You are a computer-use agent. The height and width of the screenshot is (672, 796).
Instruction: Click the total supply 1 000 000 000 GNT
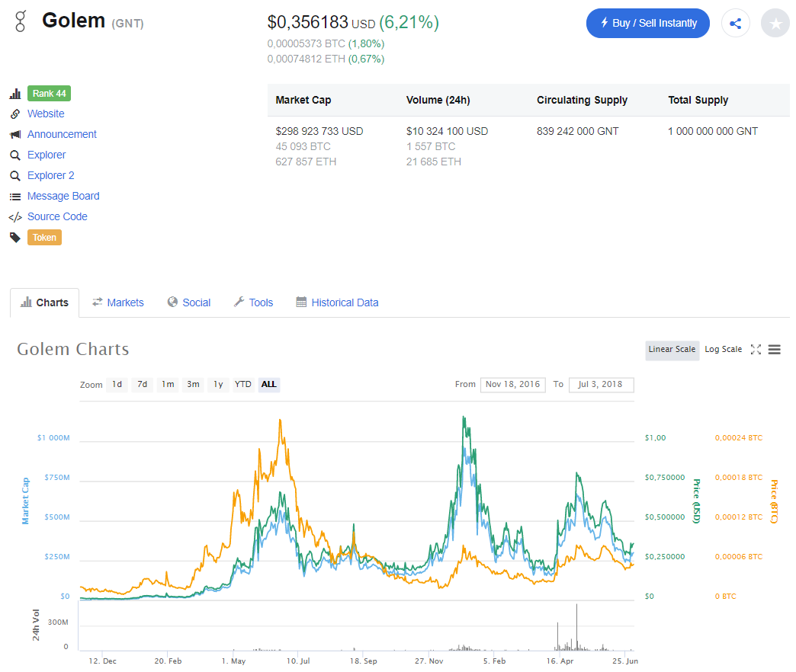pos(713,131)
